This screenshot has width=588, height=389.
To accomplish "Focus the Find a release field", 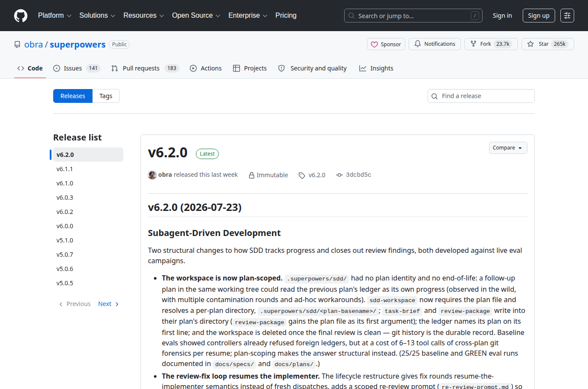I will pos(481,96).
